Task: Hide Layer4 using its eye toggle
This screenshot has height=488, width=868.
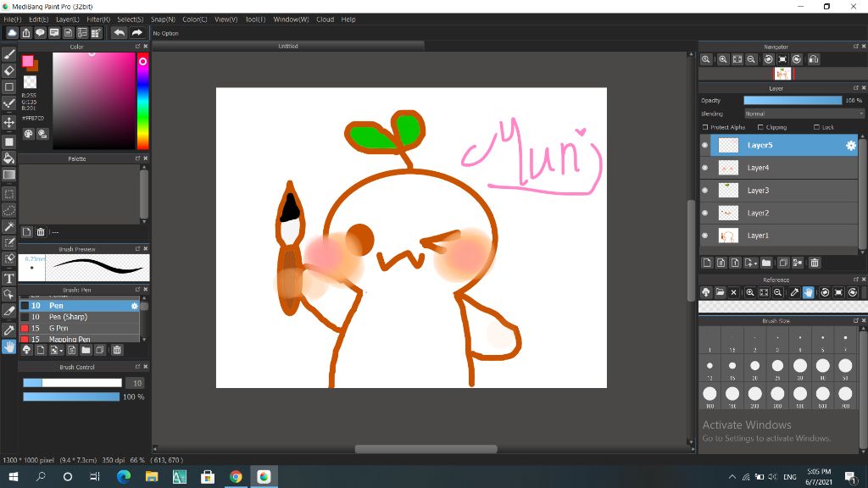Action: point(704,168)
